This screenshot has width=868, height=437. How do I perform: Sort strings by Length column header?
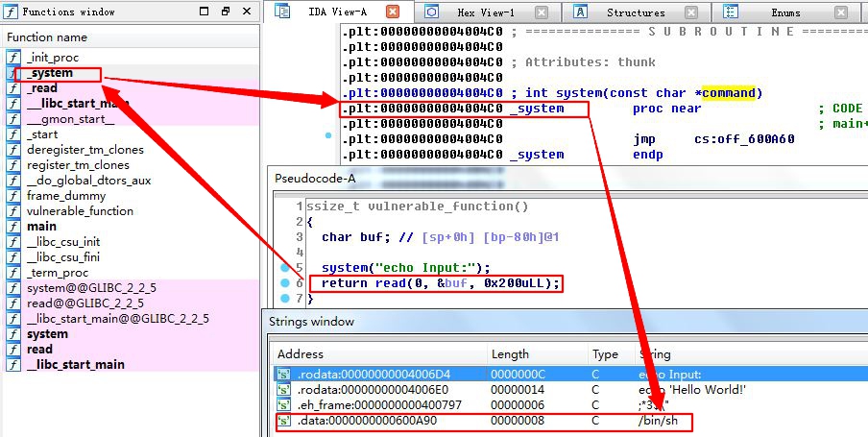pyautogui.click(x=509, y=354)
